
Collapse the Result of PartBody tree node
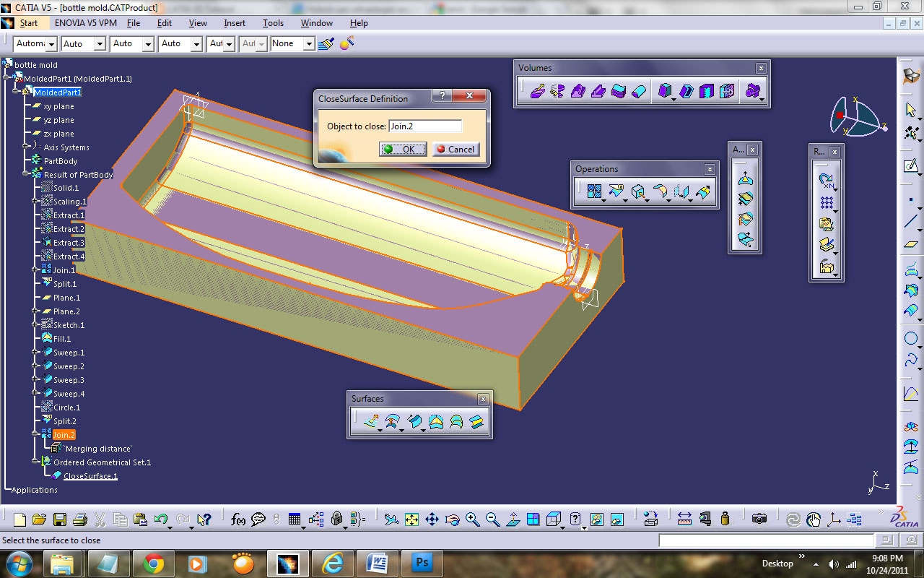24,175
